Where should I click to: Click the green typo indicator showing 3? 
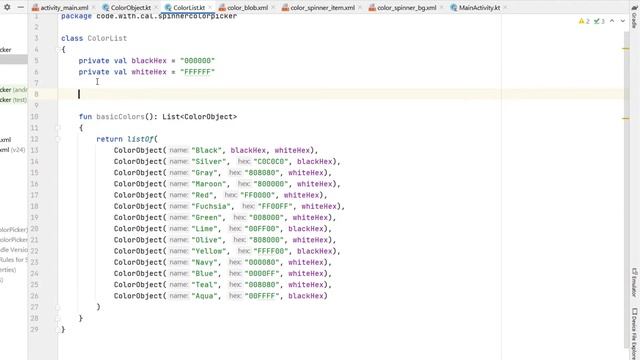click(x=599, y=21)
